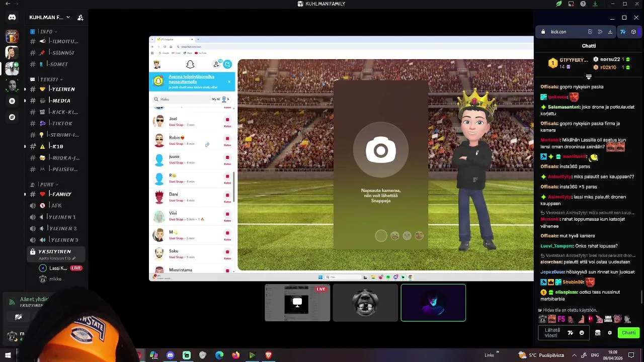Viewport: 644px width, 362px height.
Task: Open the emoji picker in Kick chat
Action: click(x=582, y=333)
